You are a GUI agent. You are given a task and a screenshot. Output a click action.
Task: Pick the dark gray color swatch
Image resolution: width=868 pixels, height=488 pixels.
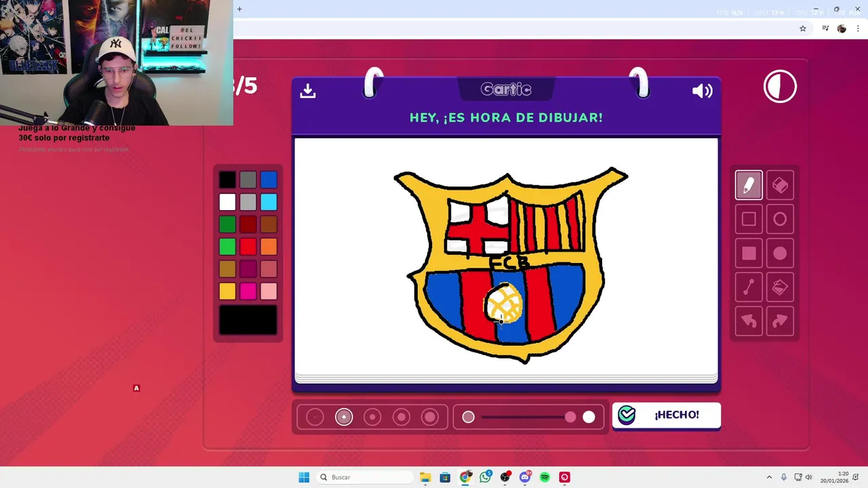click(x=248, y=180)
